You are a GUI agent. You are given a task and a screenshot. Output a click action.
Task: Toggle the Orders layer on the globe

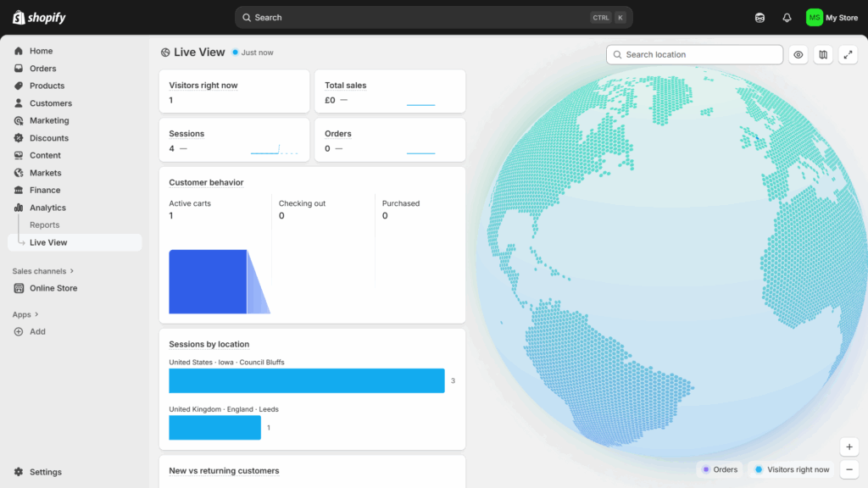pyautogui.click(x=719, y=469)
